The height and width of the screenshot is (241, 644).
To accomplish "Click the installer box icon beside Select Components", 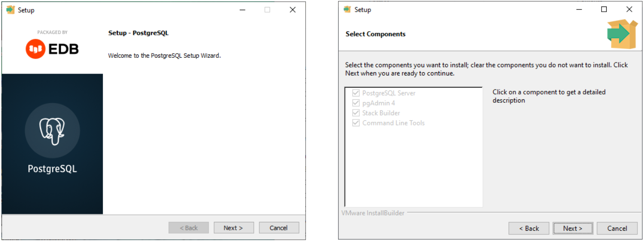I will 622,34.
